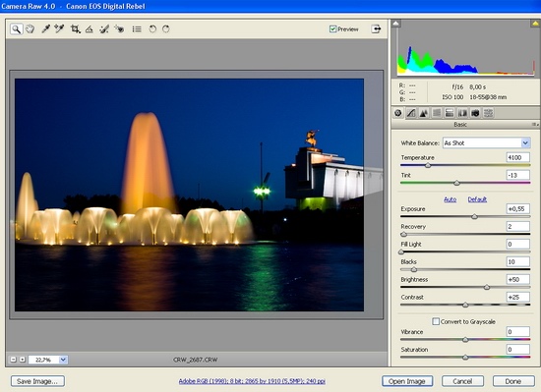Open the Presets panel tab

(x=488, y=113)
